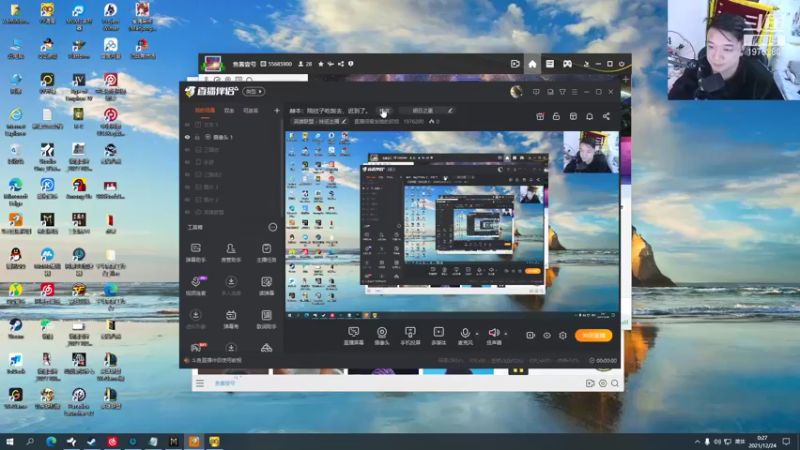Viewport: 800px width, 450px height.
Task: Open the user avatar in the companion title bar
Action: pos(516,91)
